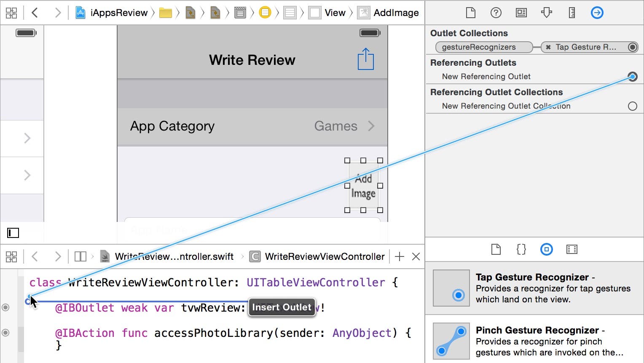This screenshot has height=363, width=644.
Task: Open the related items grid in top jump bar
Action: (x=11, y=13)
